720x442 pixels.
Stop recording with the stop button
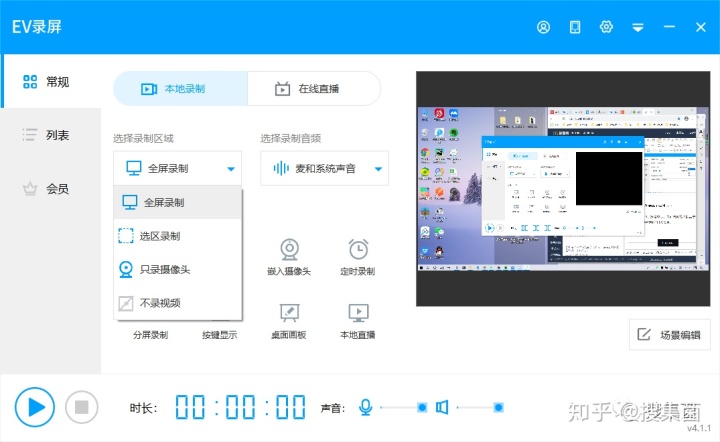pyautogui.click(x=82, y=407)
